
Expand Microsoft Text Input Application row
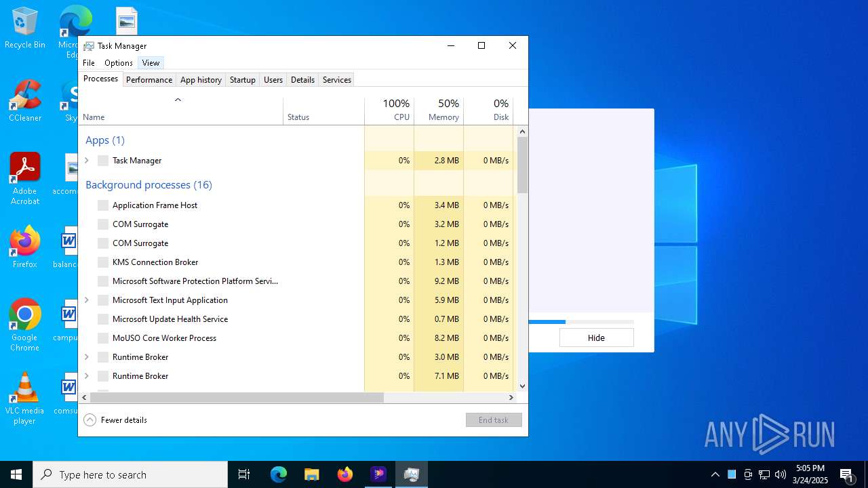pos(87,300)
